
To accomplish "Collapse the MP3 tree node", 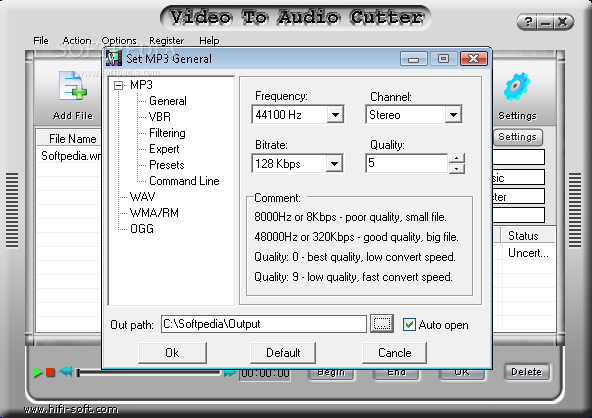I will (x=119, y=85).
